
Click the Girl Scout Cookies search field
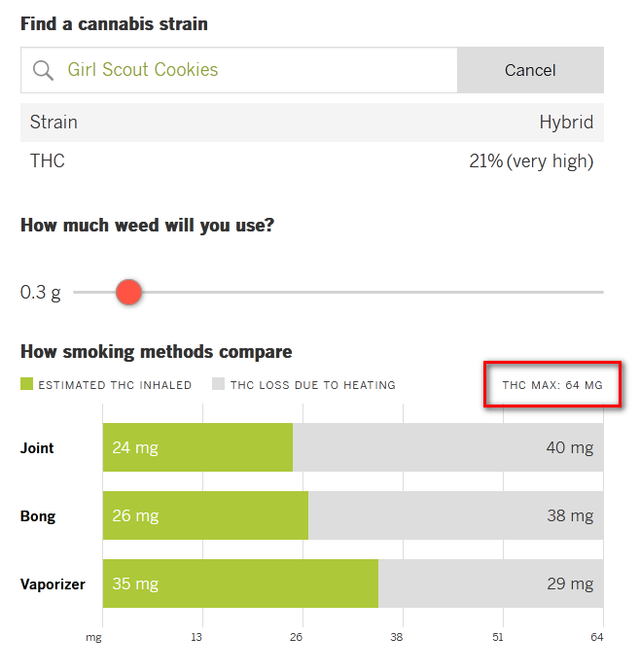(x=238, y=70)
